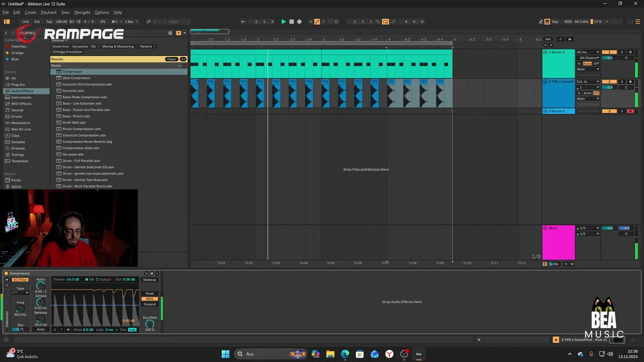Screen dimensions: 644x362
Task: Enable the Makeup gain button
Action: (x=149, y=280)
